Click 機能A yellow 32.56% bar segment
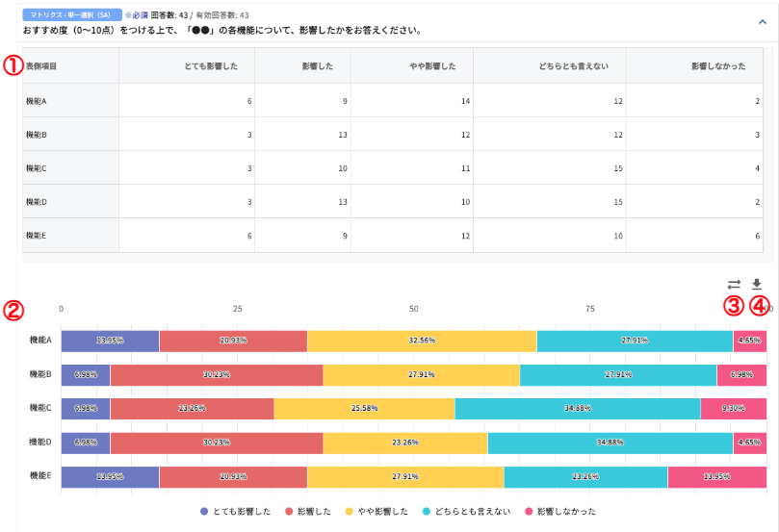This screenshot has height=532, width=779. coord(423,341)
